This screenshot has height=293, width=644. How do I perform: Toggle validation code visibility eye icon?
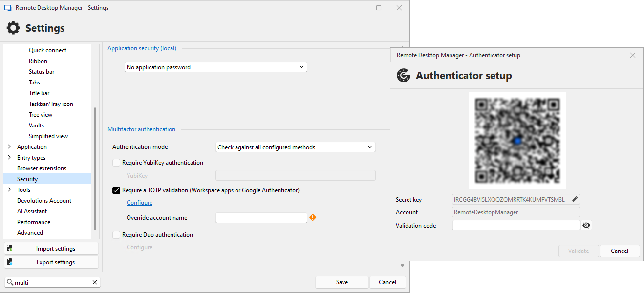pyautogui.click(x=587, y=225)
